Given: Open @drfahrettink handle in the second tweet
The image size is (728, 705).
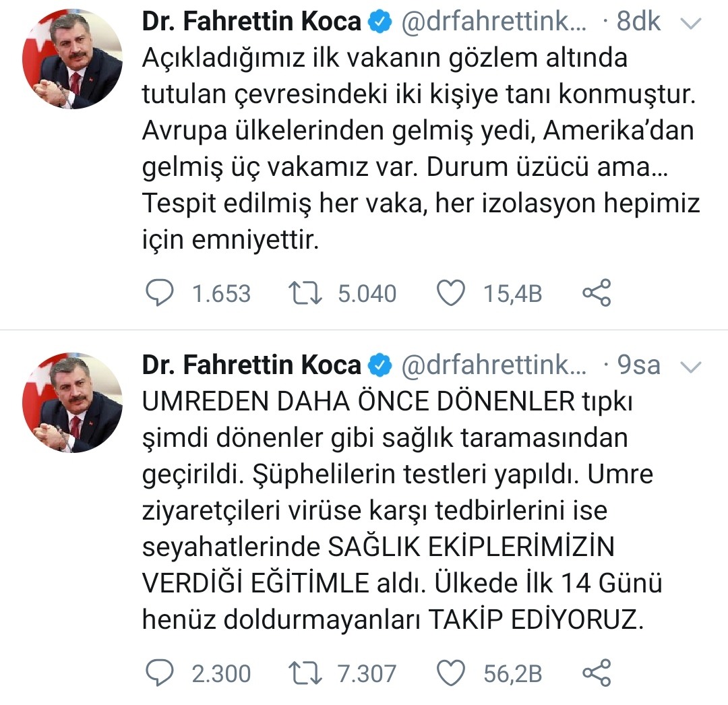Looking at the screenshot, I should (493, 365).
